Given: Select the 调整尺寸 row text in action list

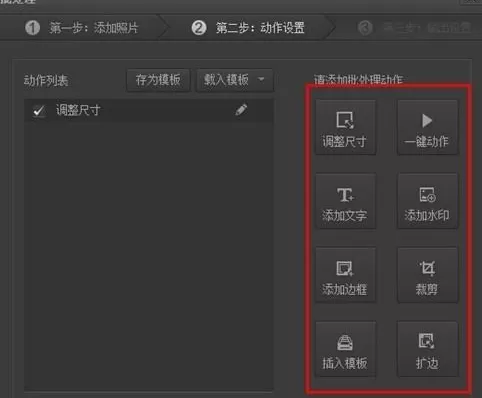Looking at the screenshot, I should (x=78, y=110).
